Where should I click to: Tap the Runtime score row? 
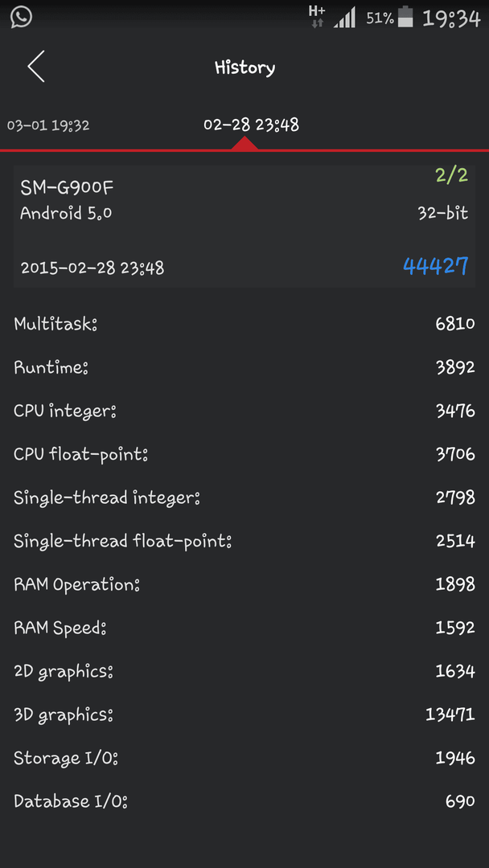tap(244, 368)
